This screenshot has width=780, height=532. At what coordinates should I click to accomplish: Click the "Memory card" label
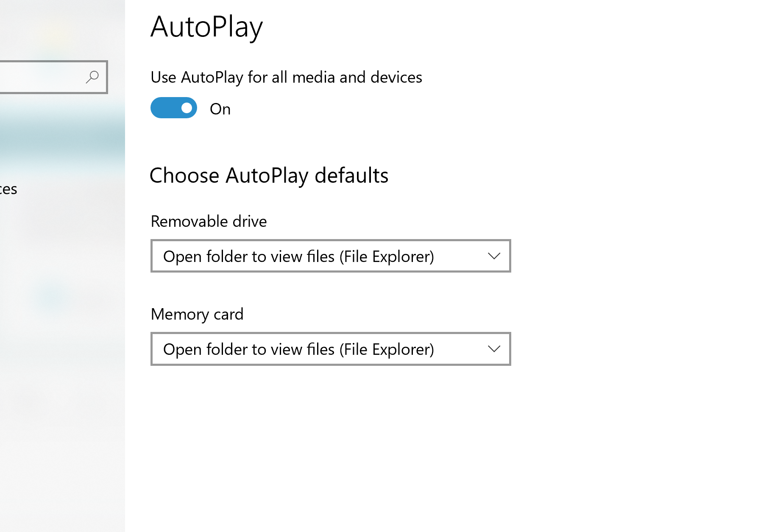pyautogui.click(x=197, y=314)
